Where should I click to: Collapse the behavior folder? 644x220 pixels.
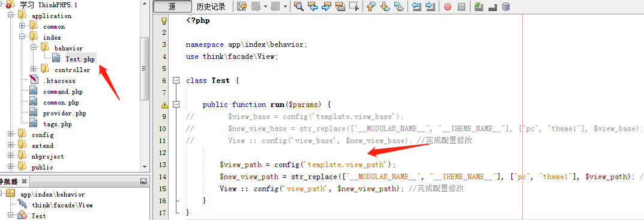33,48
